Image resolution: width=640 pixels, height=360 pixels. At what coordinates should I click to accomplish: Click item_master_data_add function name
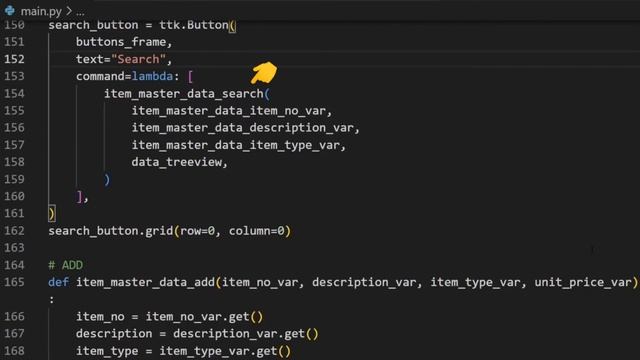(x=145, y=282)
